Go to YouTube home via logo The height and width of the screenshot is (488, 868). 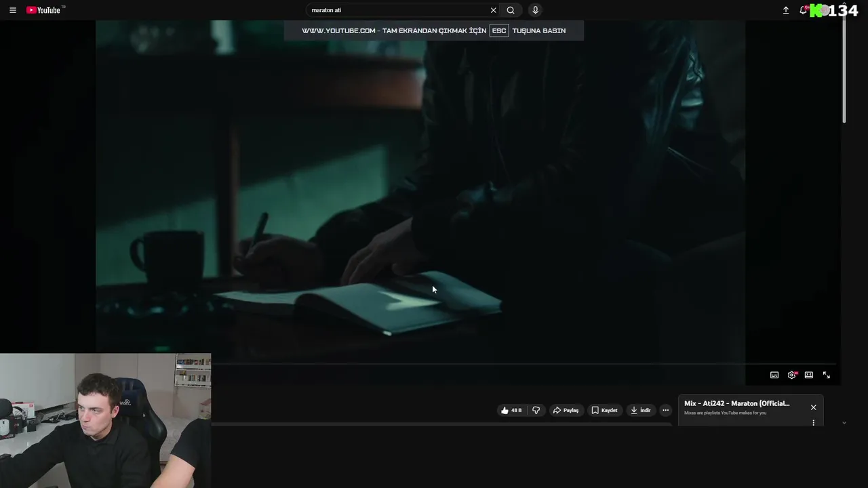43,10
